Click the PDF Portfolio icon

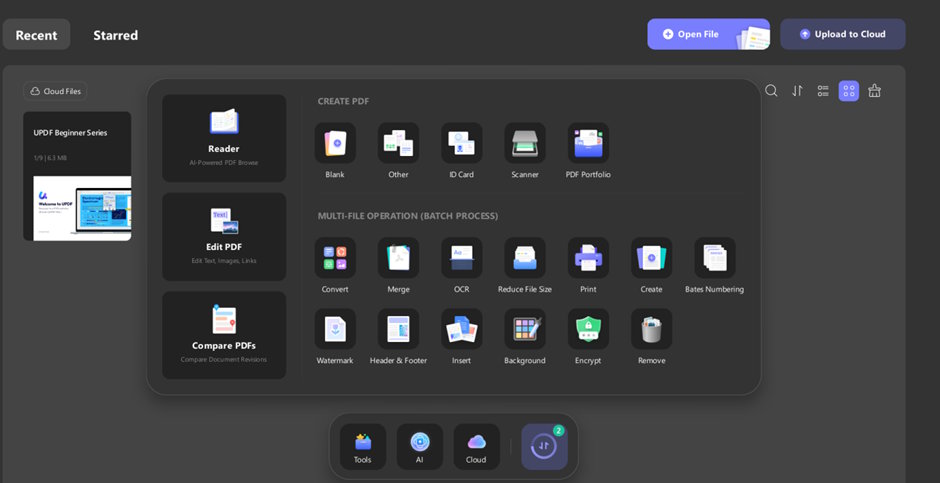click(x=588, y=144)
